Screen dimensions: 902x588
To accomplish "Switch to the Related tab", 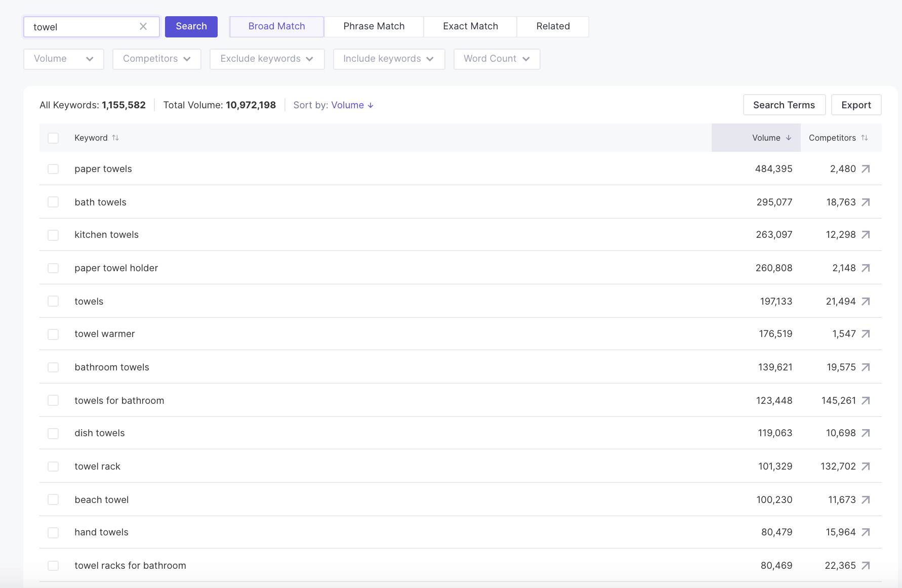I will (553, 27).
